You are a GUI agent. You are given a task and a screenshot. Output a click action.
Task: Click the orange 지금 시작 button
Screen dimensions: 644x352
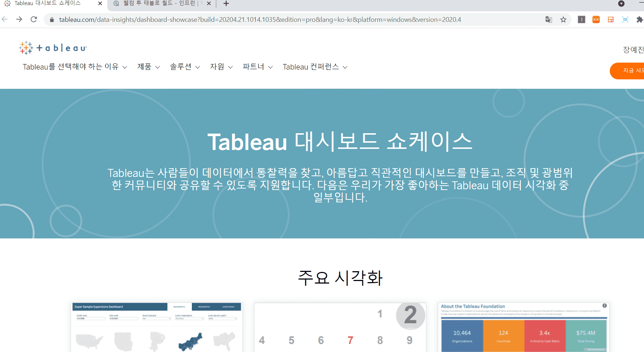(627, 71)
